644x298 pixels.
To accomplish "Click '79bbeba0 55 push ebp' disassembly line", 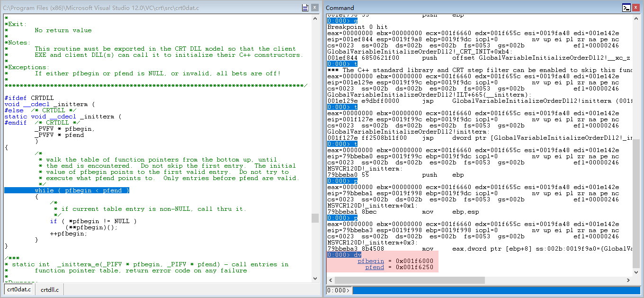I will pyautogui.click(x=395, y=175).
